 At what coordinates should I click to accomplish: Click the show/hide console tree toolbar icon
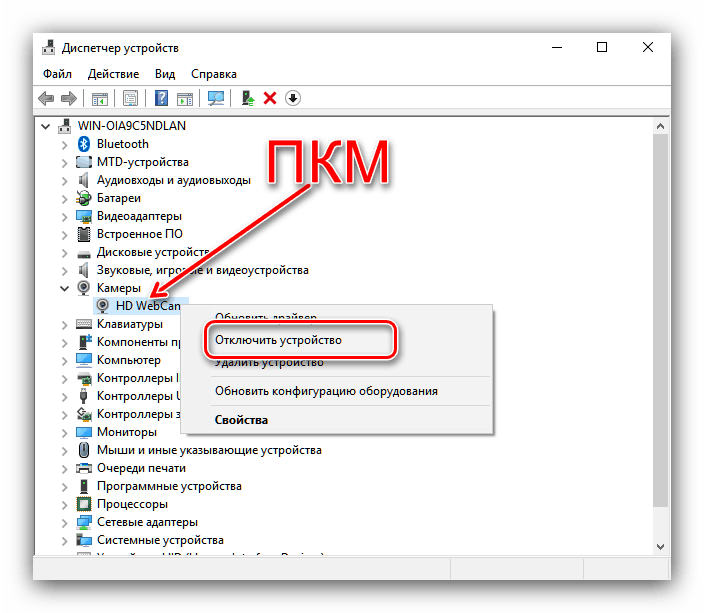point(100,98)
